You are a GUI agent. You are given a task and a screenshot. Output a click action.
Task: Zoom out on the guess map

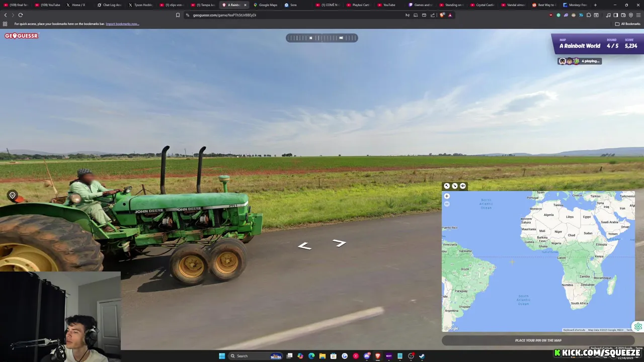447,204
